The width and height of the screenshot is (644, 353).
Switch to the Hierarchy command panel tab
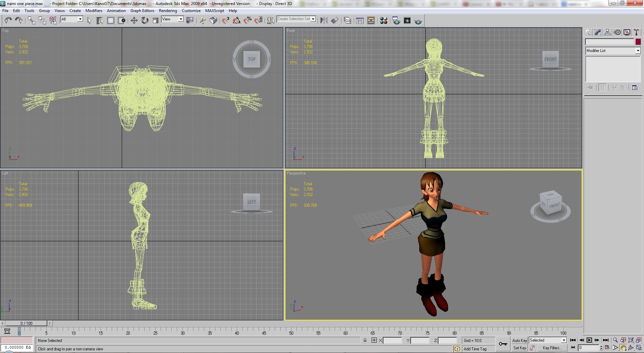(x=607, y=32)
